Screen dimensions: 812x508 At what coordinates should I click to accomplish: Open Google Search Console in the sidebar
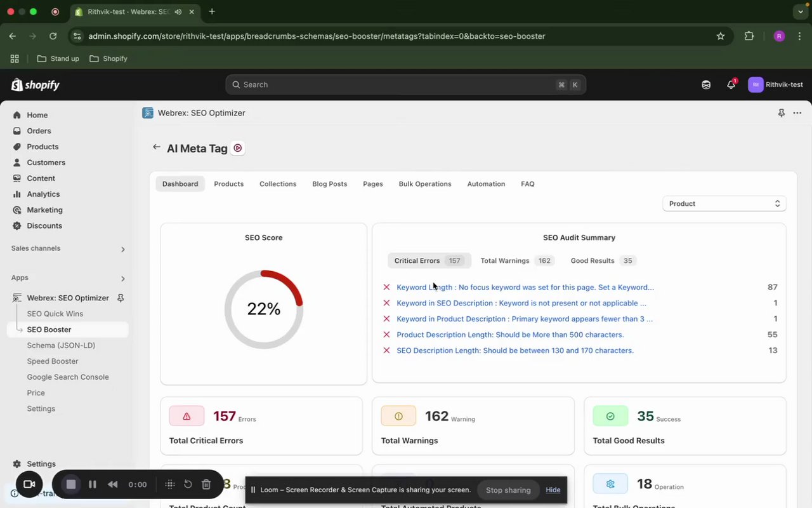(68, 377)
